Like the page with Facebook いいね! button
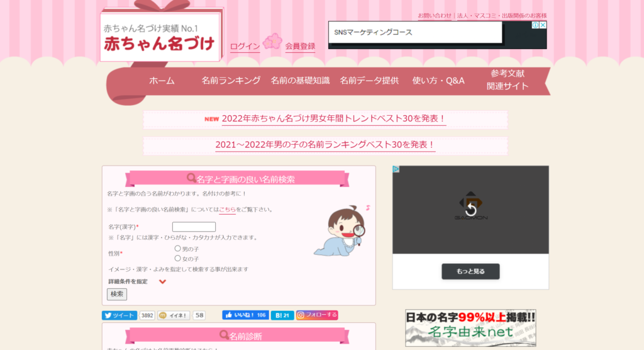 point(245,315)
